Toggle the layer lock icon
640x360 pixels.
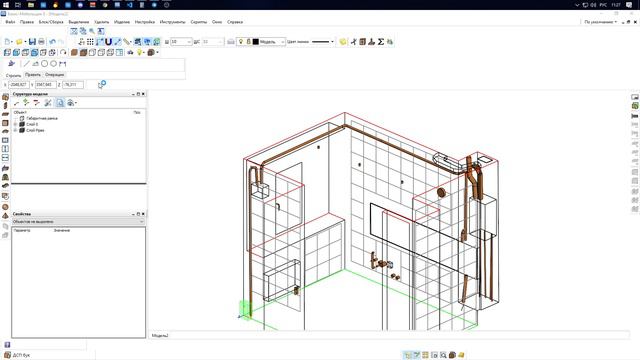[x=248, y=42]
